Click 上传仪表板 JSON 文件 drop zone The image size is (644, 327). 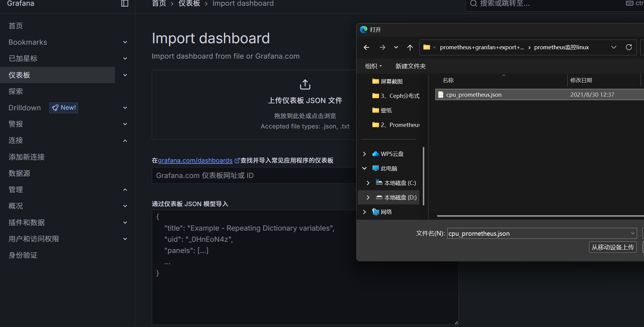click(254, 105)
